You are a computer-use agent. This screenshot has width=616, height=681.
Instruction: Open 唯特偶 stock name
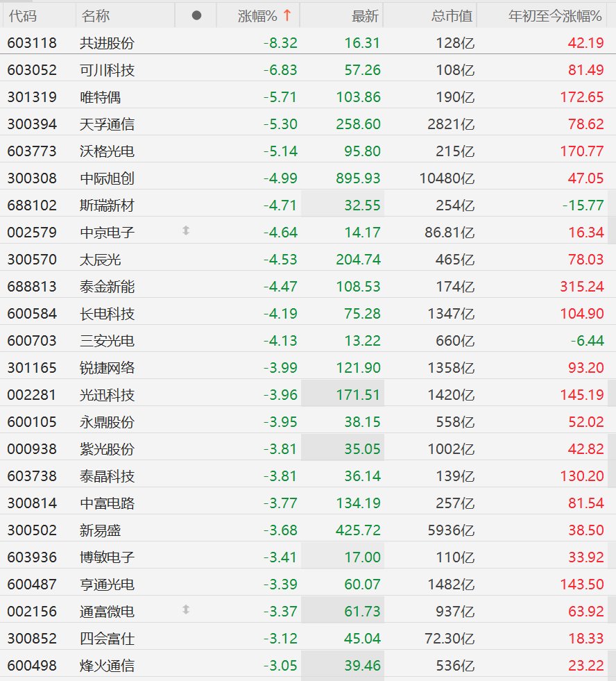click(x=101, y=97)
